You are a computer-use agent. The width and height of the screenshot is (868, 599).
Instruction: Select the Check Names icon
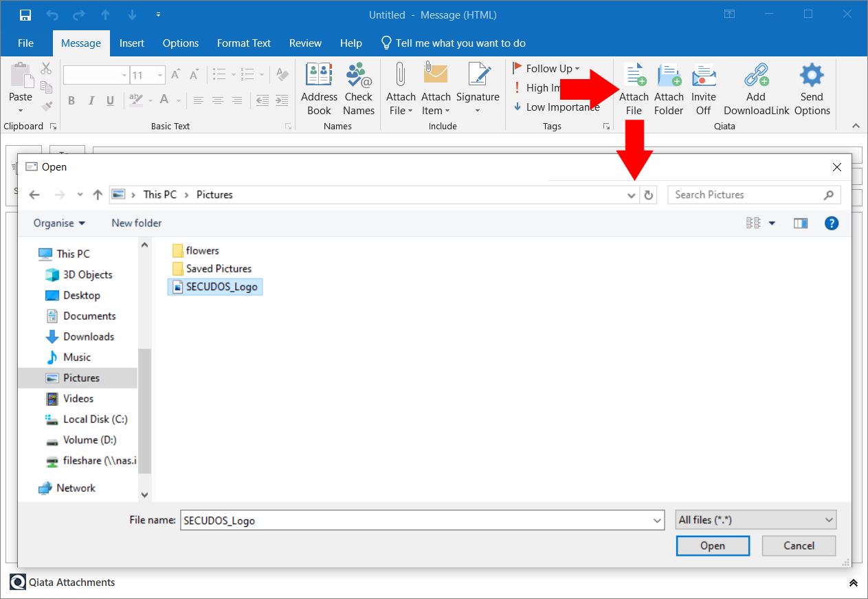[x=358, y=88]
